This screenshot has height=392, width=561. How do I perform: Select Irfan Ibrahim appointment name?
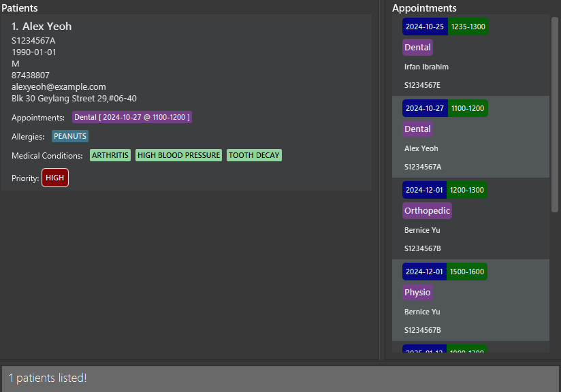(426, 67)
